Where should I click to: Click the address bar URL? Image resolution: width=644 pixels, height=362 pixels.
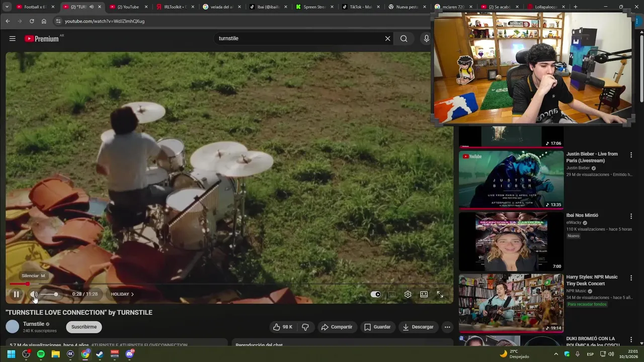[x=105, y=21]
